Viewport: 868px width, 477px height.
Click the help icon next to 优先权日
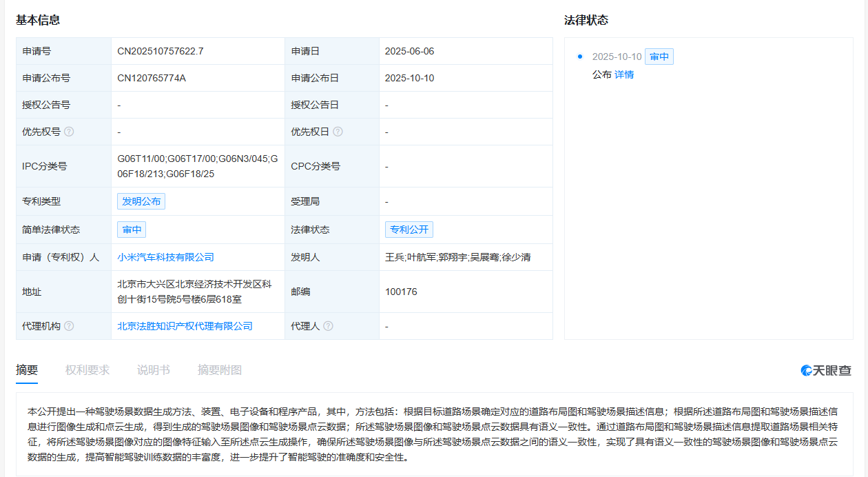click(x=339, y=132)
